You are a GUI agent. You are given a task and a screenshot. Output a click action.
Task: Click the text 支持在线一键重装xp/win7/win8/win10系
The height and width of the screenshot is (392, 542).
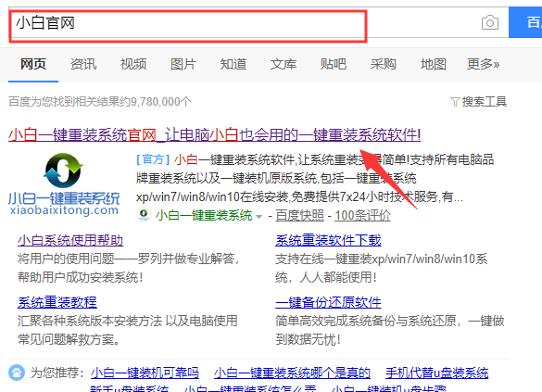point(382,259)
